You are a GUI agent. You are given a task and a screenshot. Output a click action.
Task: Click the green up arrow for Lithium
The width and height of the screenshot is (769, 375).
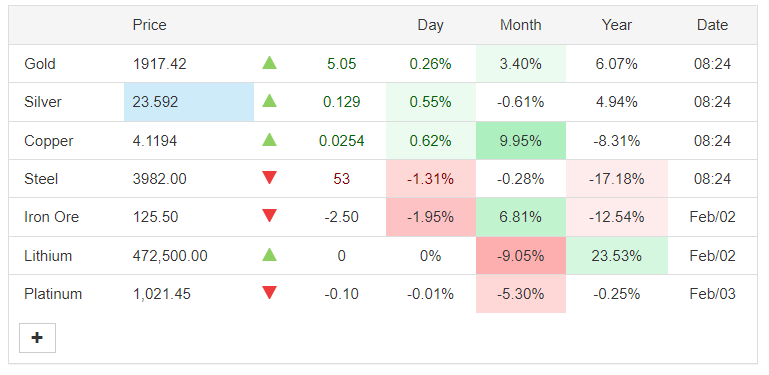[x=269, y=254]
